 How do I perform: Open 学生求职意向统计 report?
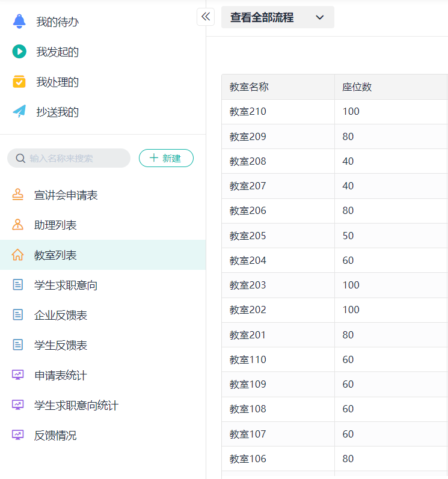[76, 405]
